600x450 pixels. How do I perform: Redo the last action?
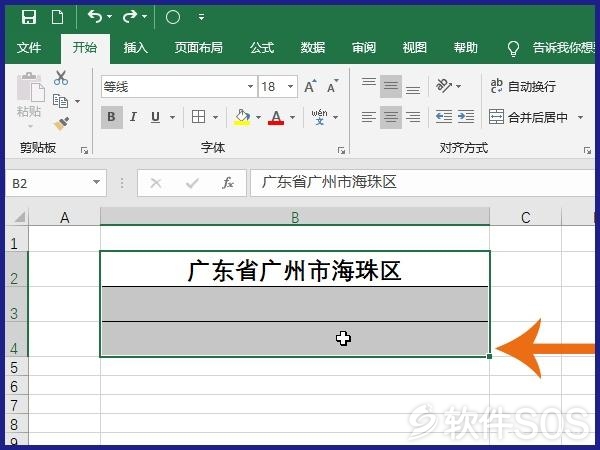(x=129, y=16)
